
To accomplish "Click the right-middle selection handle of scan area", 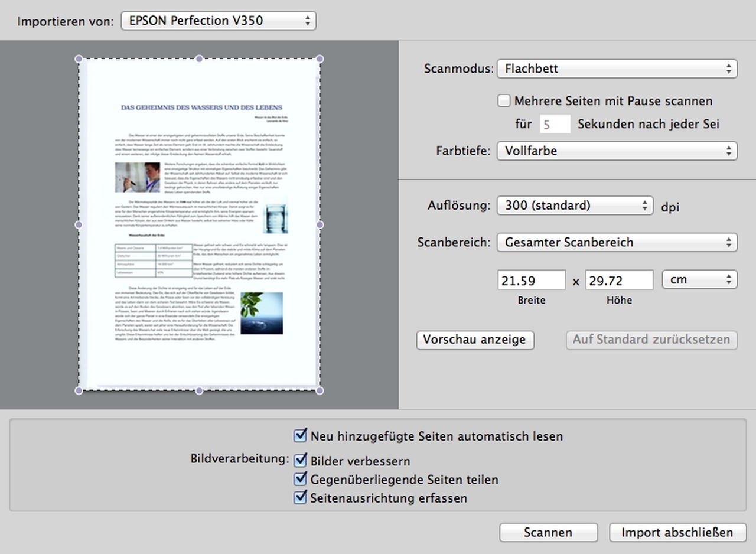I will pyautogui.click(x=320, y=224).
